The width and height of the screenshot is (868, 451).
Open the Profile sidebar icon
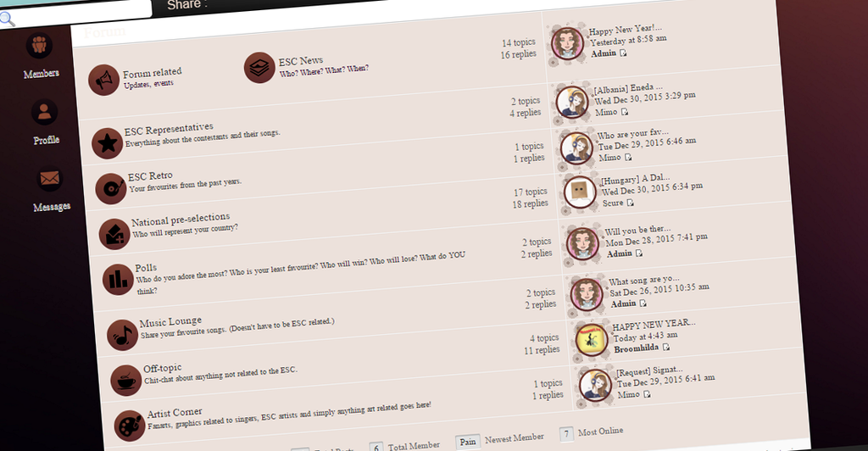(x=45, y=113)
